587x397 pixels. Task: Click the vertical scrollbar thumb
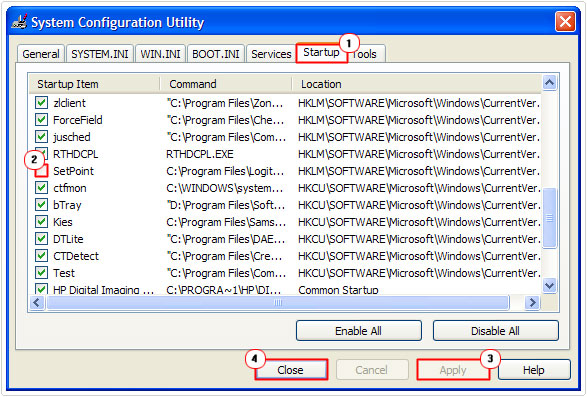pyautogui.click(x=549, y=218)
